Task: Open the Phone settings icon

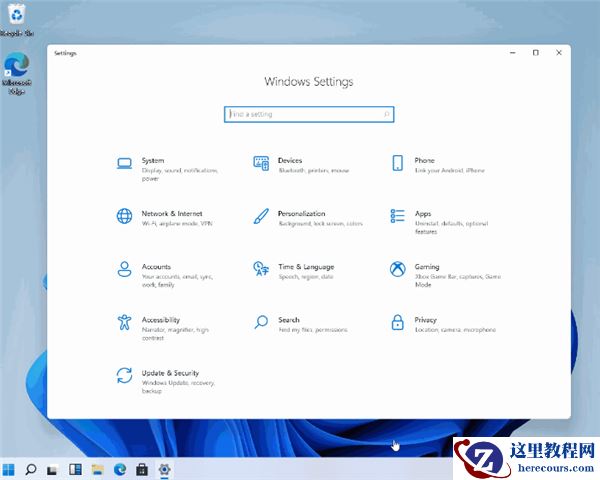Action: tap(398, 163)
